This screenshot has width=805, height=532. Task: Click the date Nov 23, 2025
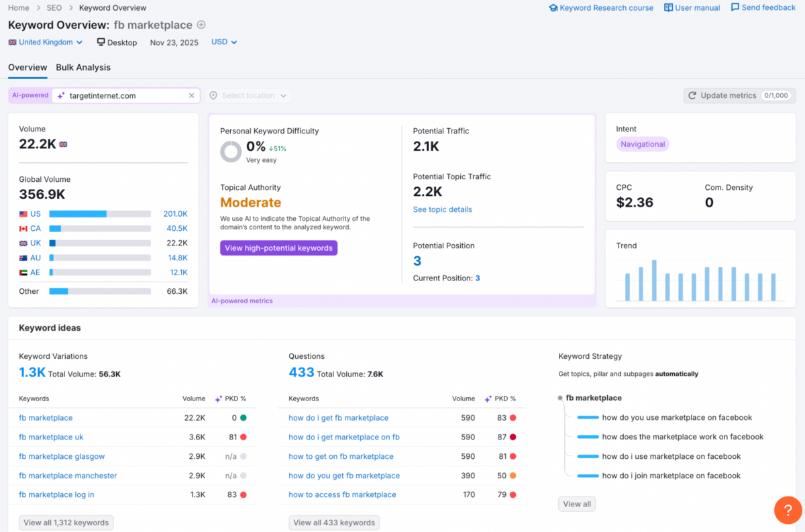(x=174, y=42)
